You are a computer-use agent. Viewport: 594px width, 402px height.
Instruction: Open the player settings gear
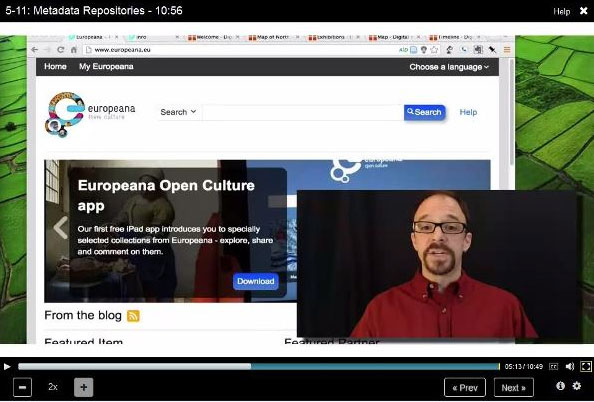pyautogui.click(x=577, y=386)
